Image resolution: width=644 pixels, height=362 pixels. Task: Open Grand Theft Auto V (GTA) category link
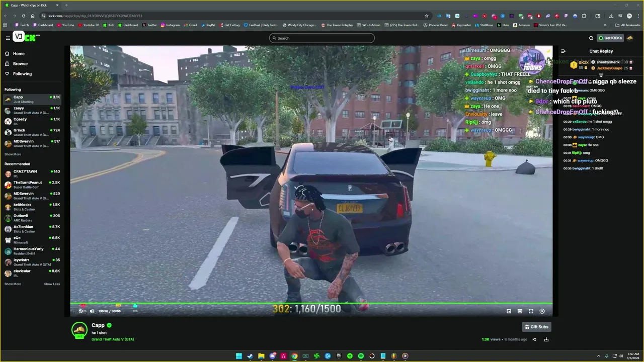tap(113, 339)
